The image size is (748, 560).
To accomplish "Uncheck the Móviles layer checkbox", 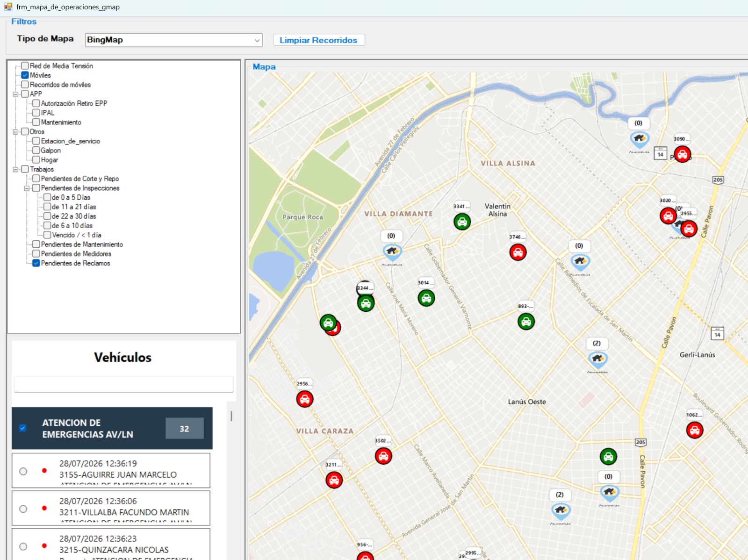I will pos(25,75).
